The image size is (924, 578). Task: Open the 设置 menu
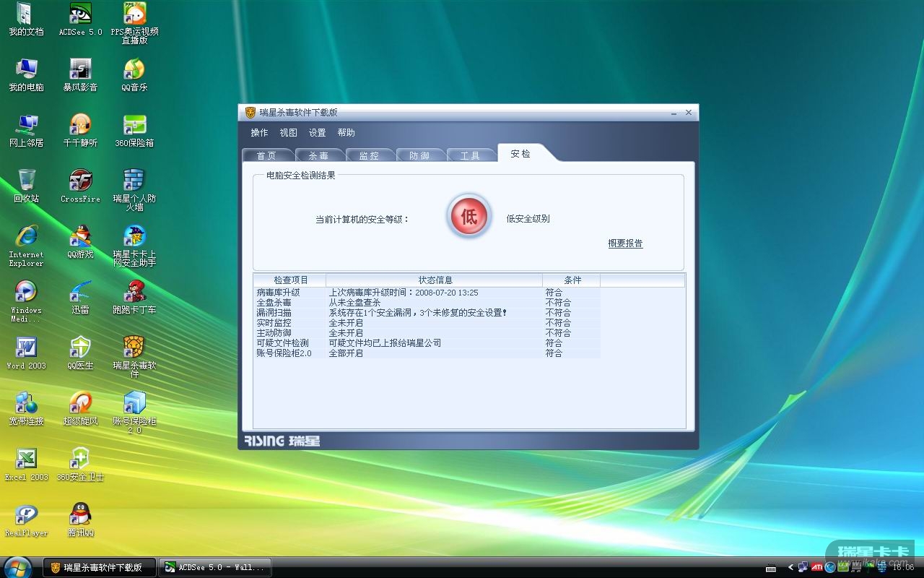coord(317,133)
